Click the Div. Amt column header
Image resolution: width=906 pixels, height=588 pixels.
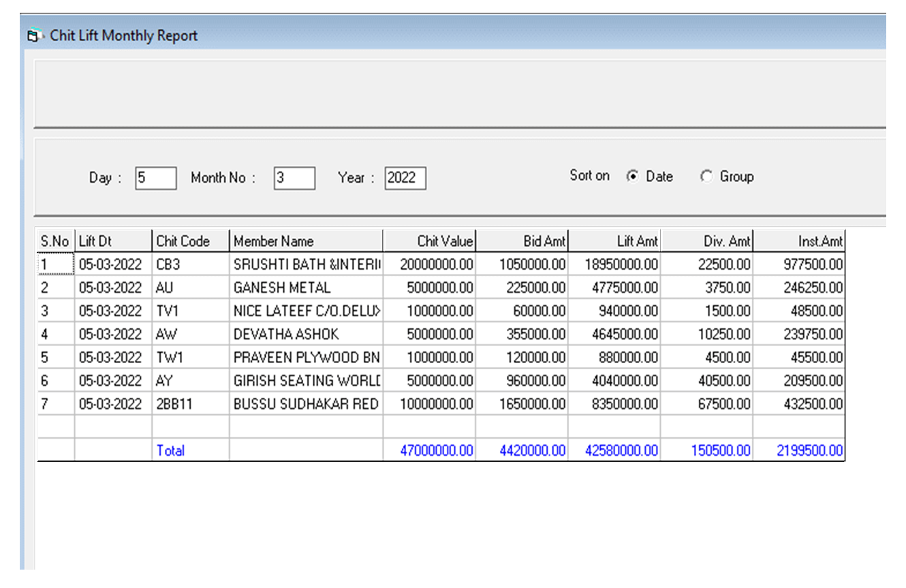tap(708, 241)
